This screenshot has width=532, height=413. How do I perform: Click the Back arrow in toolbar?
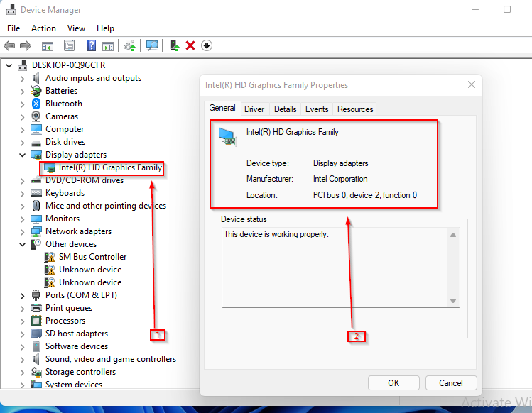coord(9,45)
